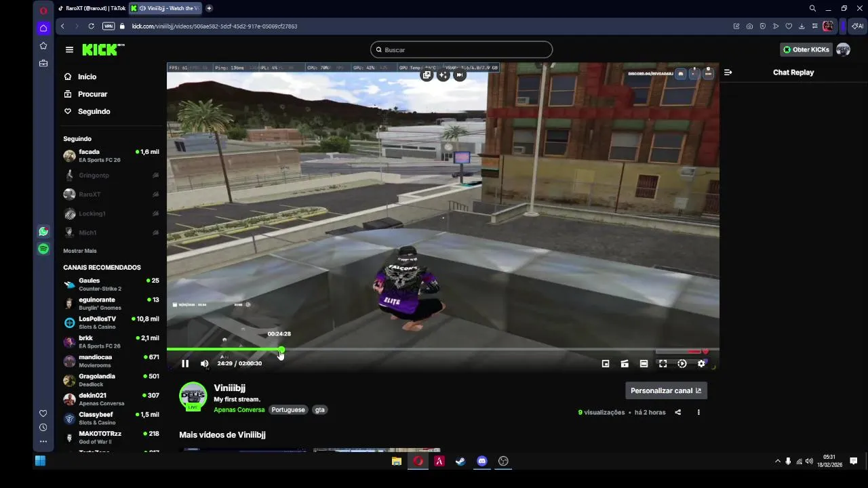Viewport: 868px width, 488px height.
Task: Open Procurar in the sidebar
Action: click(92, 94)
